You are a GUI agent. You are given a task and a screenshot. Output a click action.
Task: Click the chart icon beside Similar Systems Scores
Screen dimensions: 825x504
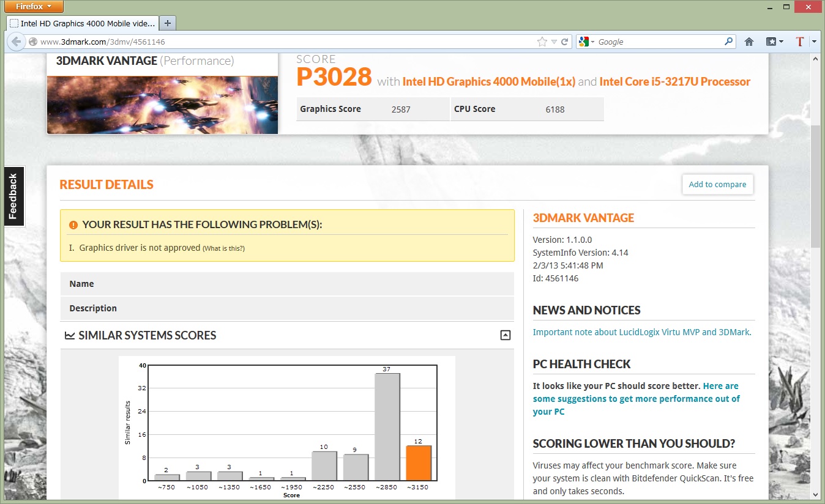pyautogui.click(x=70, y=335)
